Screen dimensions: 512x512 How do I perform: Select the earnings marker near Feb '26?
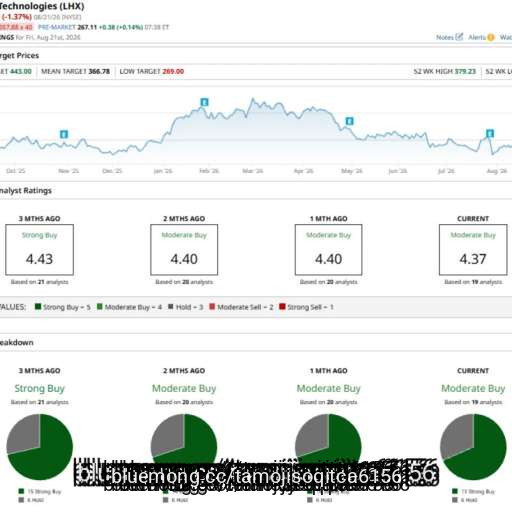tap(204, 102)
